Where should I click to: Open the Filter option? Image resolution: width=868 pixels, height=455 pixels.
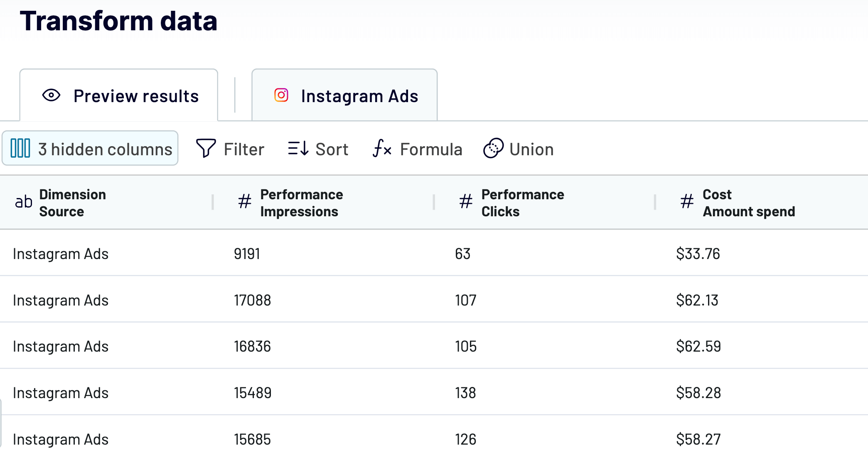click(230, 149)
